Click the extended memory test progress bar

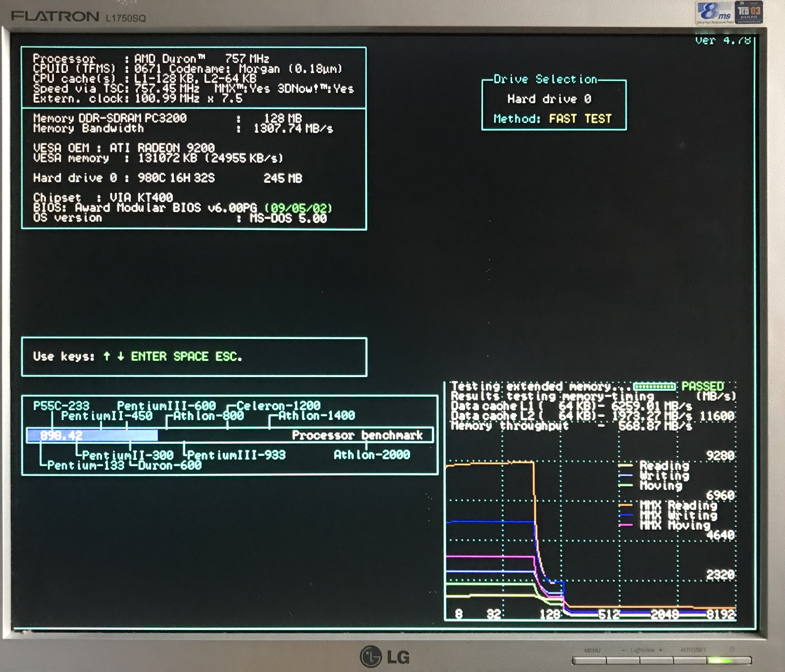click(x=654, y=386)
